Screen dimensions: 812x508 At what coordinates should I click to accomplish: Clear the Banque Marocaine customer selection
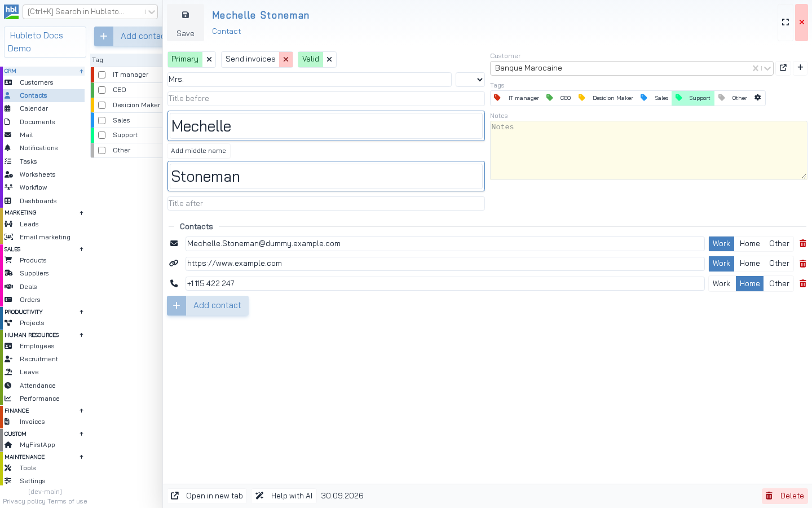[x=755, y=68]
